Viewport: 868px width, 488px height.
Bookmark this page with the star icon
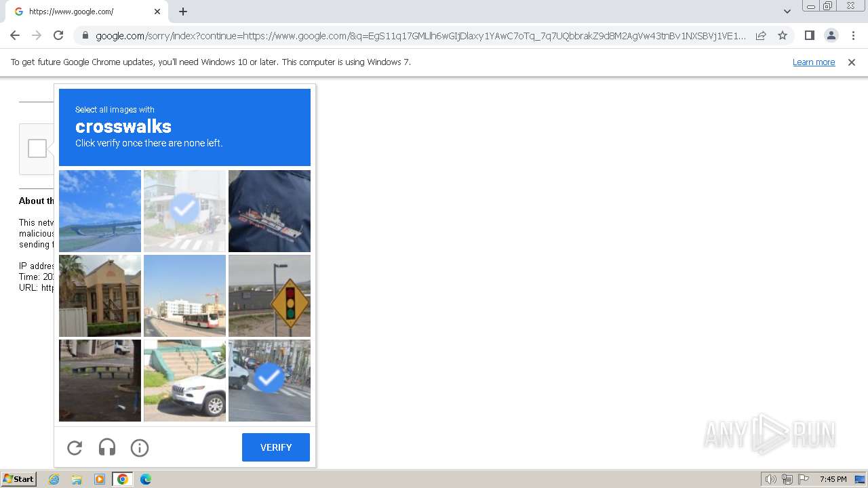coord(783,35)
